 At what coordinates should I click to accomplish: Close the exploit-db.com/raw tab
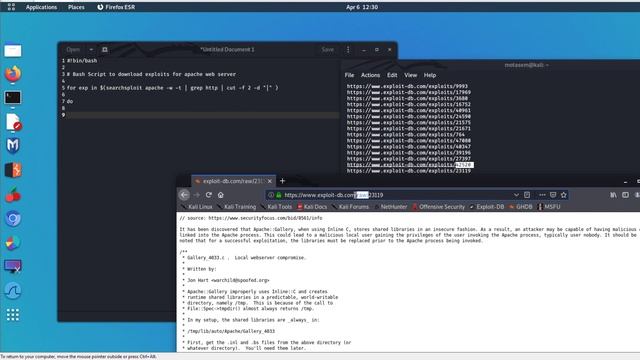tap(269, 181)
